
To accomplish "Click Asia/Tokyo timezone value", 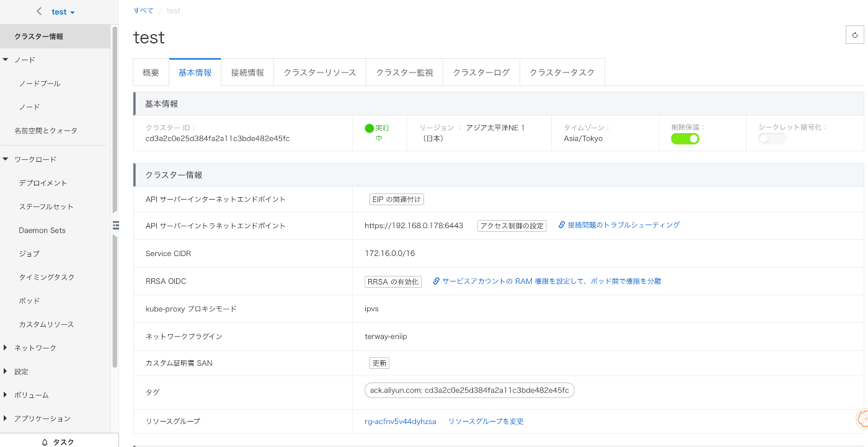I will click(583, 138).
